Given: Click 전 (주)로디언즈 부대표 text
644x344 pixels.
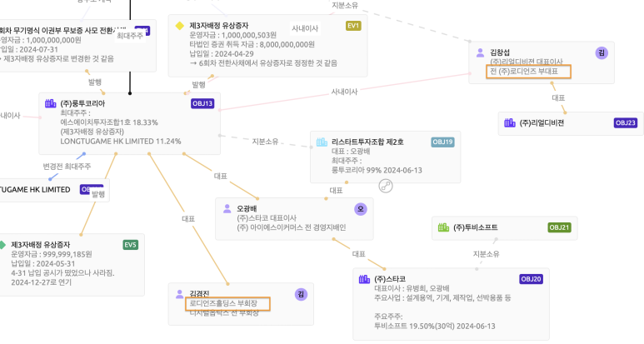Looking at the screenshot, I should pyautogui.click(x=524, y=72).
